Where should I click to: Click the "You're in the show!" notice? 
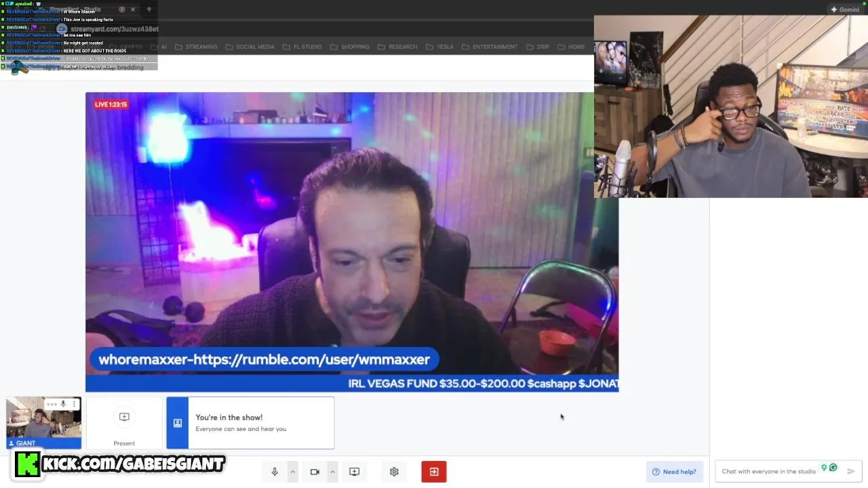tap(250, 423)
